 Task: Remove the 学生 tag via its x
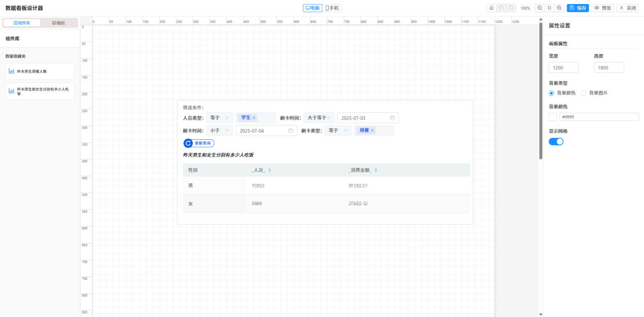pos(254,117)
